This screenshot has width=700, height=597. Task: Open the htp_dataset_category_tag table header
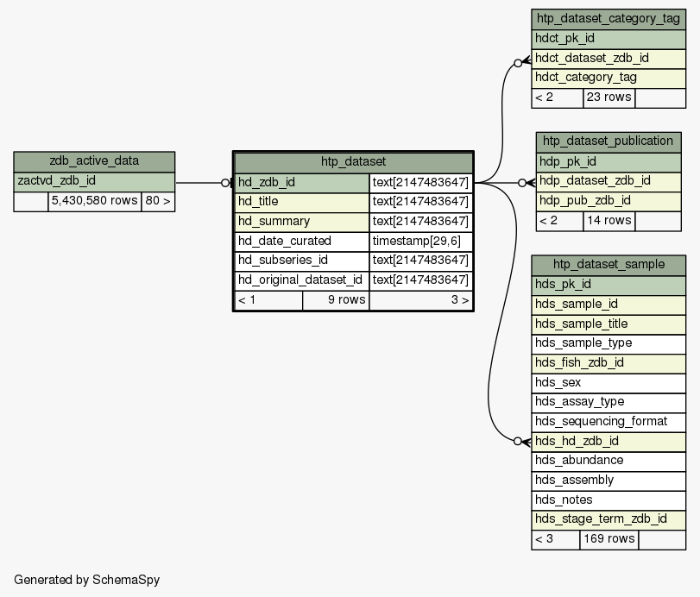609,18
